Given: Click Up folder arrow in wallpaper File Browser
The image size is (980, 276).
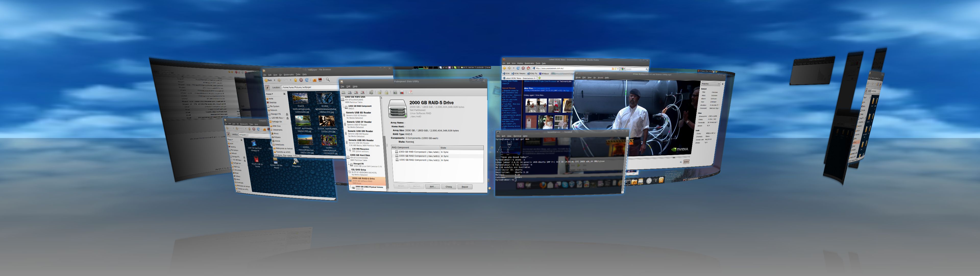Looking at the screenshot, I should (296, 80).
